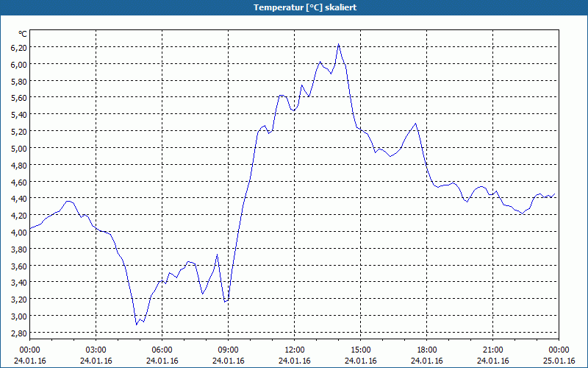Click the date label beneath 12:00

[x=295, y=361]
